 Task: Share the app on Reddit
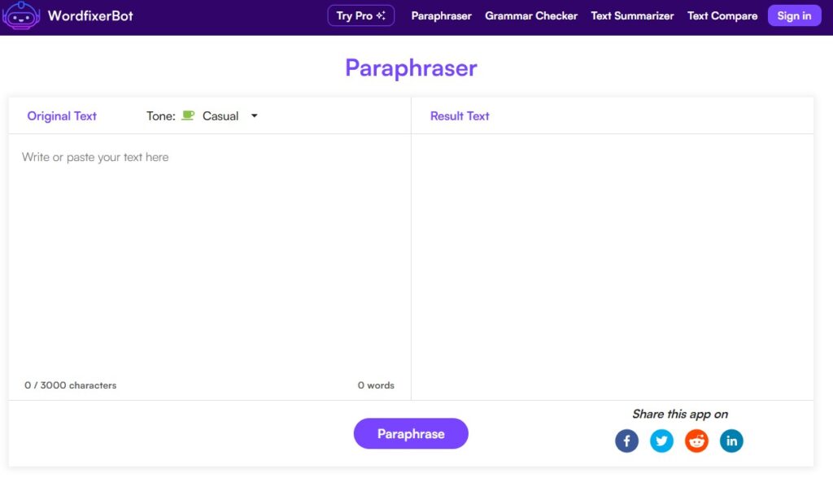pos(696,441)
